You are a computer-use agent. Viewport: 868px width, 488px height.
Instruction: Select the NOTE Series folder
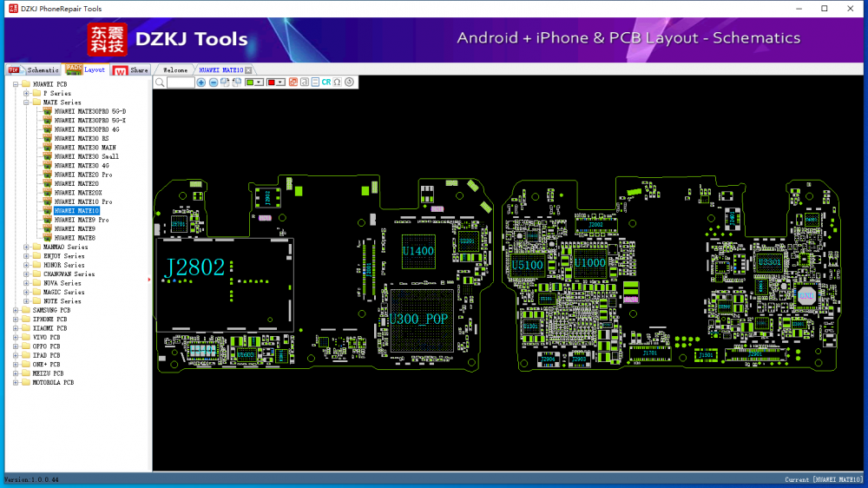62,301
